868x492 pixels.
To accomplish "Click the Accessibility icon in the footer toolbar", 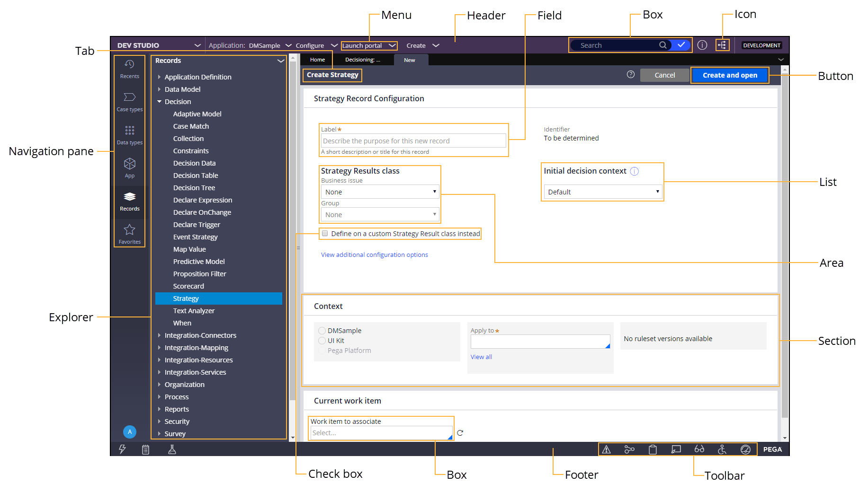I will tap(722, 449).
